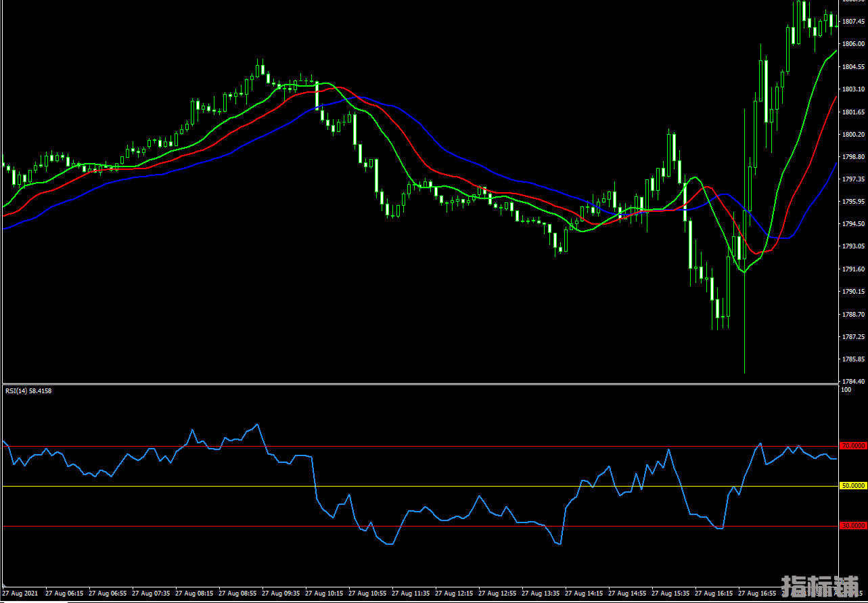Click price 1787.25 on the price axis
868x603 pixels.
(x=854, y=336)
